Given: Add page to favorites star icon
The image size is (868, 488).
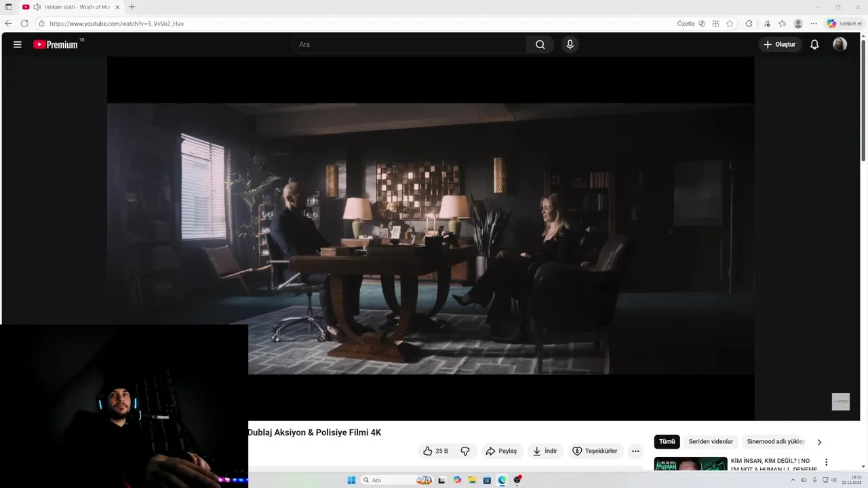Looking at the screenshot, I should (x=730, y=24).
